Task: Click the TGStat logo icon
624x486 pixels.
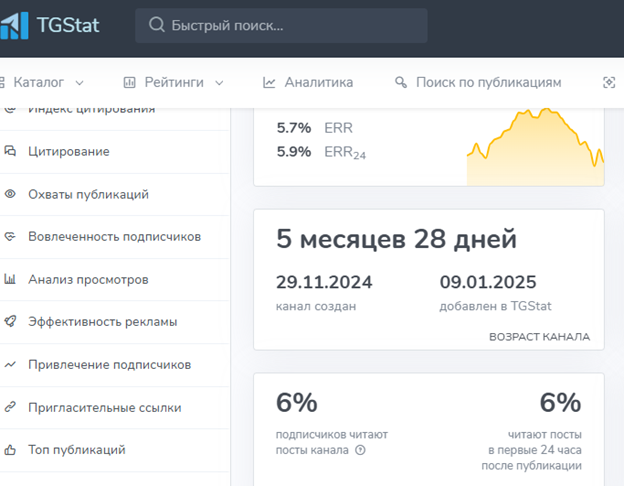Action: [x=13, y=25]
